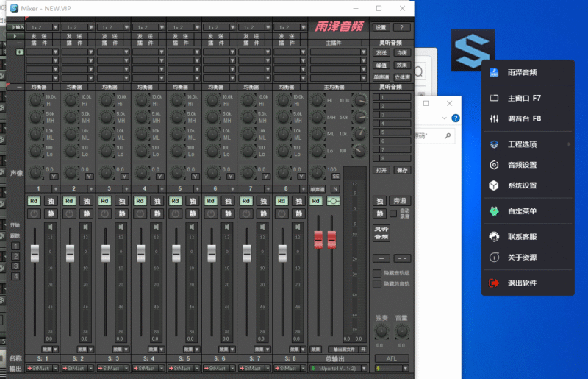Toggle the 自动录音 checkbox
588x379 pixels.
pyautogui.click(x=393, y=214)
